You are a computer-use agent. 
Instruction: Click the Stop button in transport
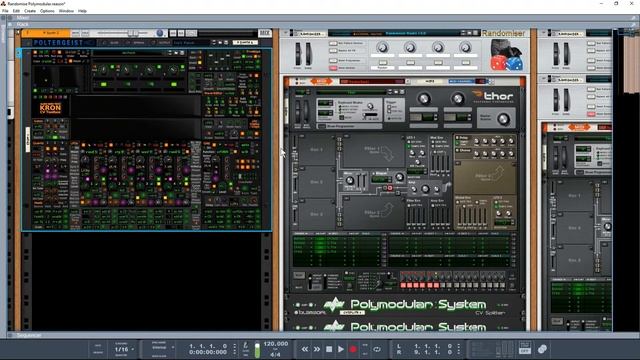point(329,349)
